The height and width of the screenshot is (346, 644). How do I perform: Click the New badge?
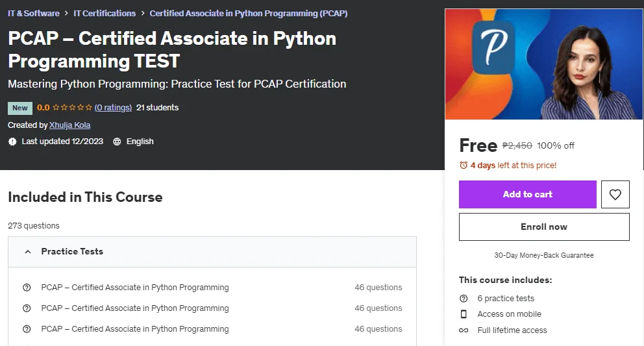[19, 108]
